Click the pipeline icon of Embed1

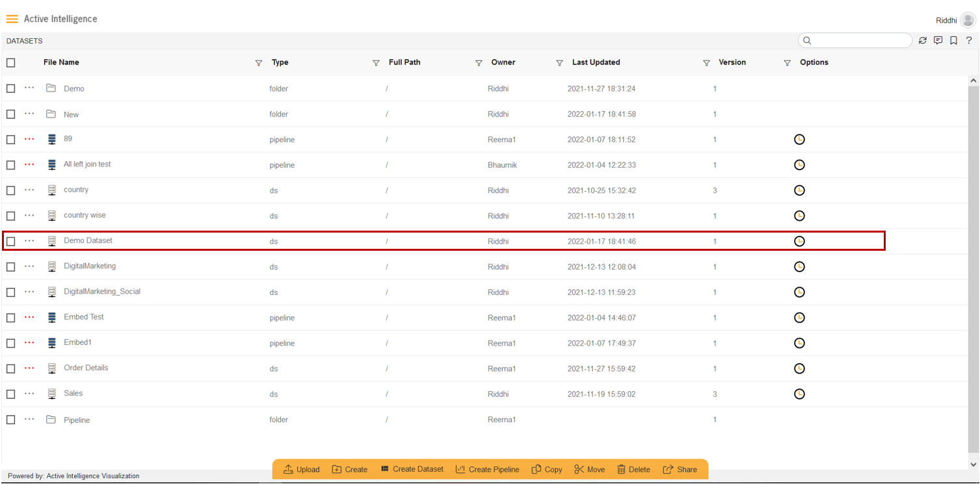(x=52, y=343)
